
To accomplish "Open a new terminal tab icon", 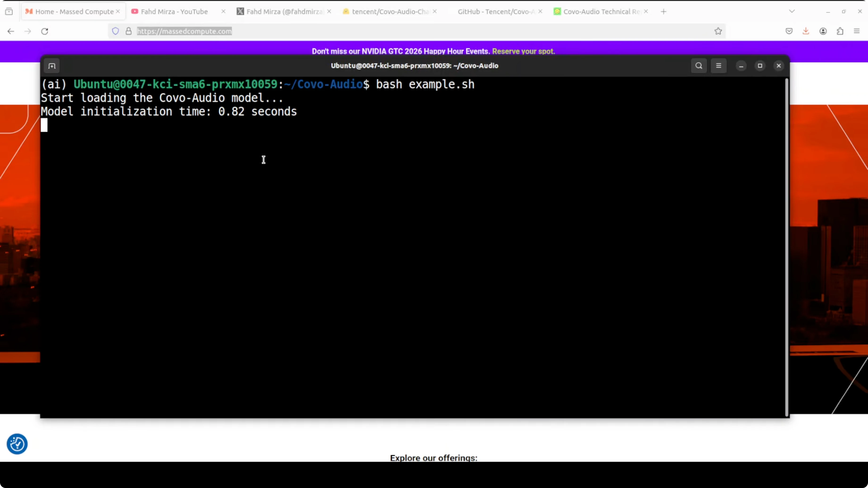I will pyautogui.click(x=52, y=66).
